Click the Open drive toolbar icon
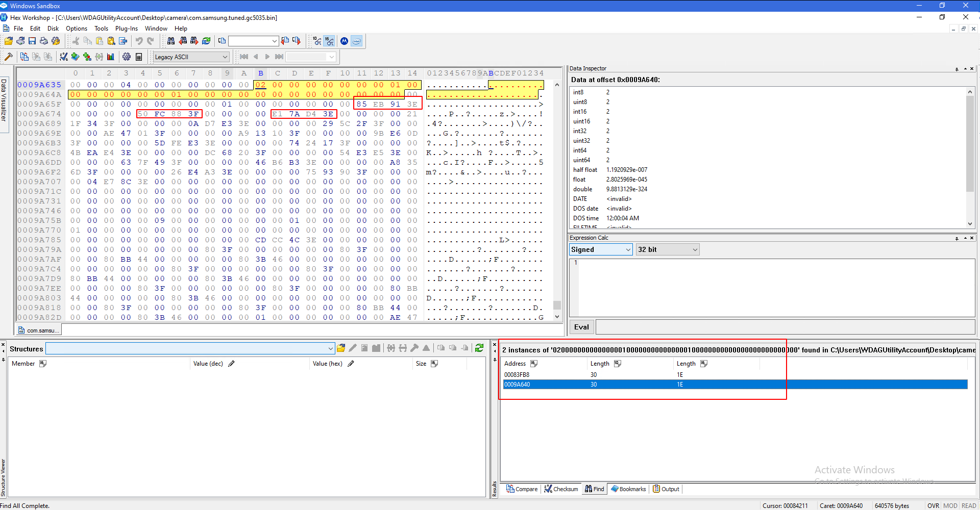980x510 pixels. click(20, 41)
